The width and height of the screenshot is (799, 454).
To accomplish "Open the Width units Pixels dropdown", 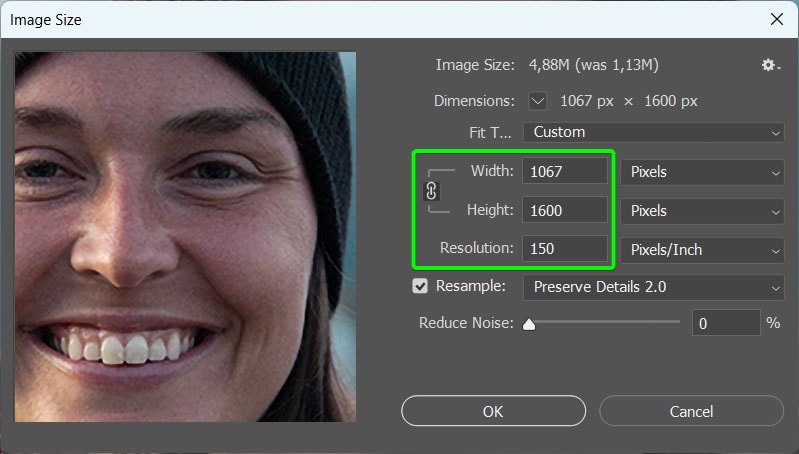I will pyautogui.click(x=702, y=172).
